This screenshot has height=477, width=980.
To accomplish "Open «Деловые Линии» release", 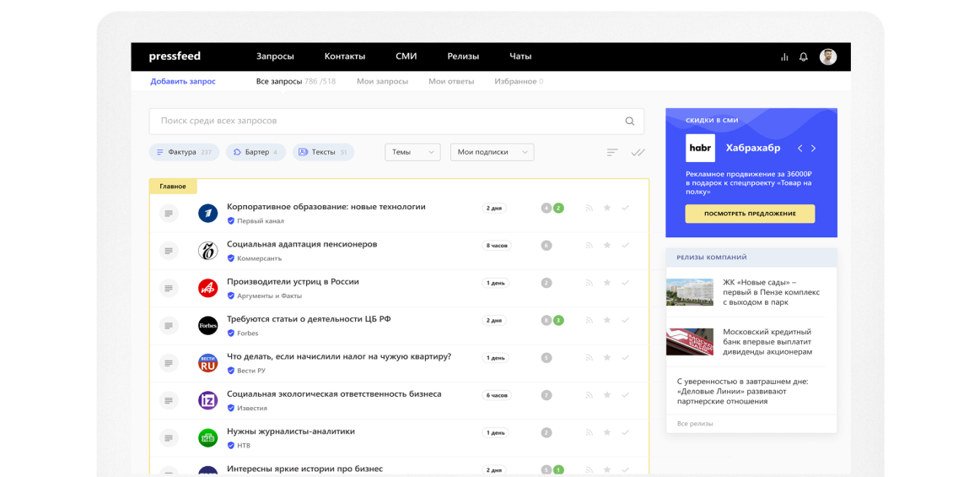I will 743,391.
